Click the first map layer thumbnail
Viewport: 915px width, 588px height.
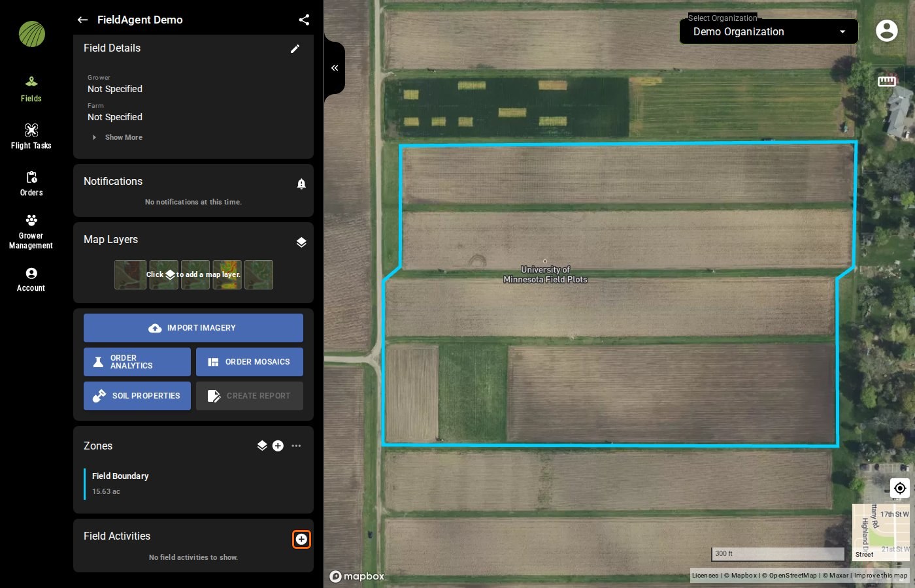pos(130,275)
